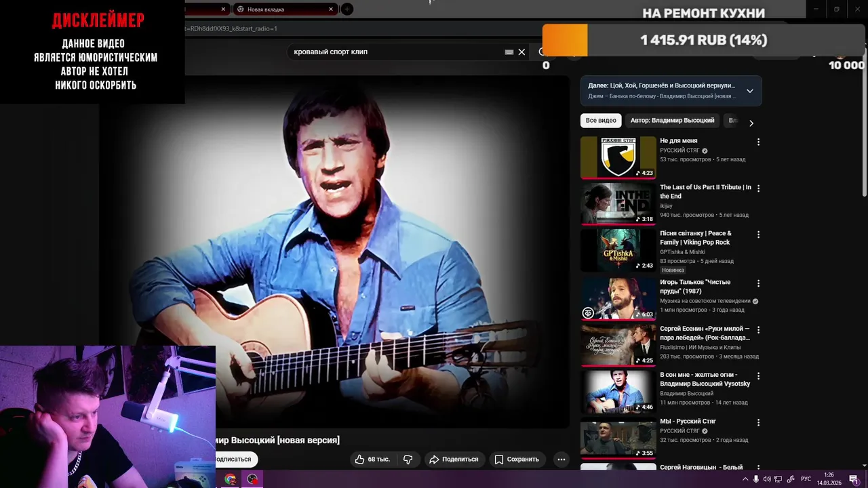Open Chrome from the Windows taskbar
Image resolution: width=868 pixels, height=488 pixels.
point(231,479)
